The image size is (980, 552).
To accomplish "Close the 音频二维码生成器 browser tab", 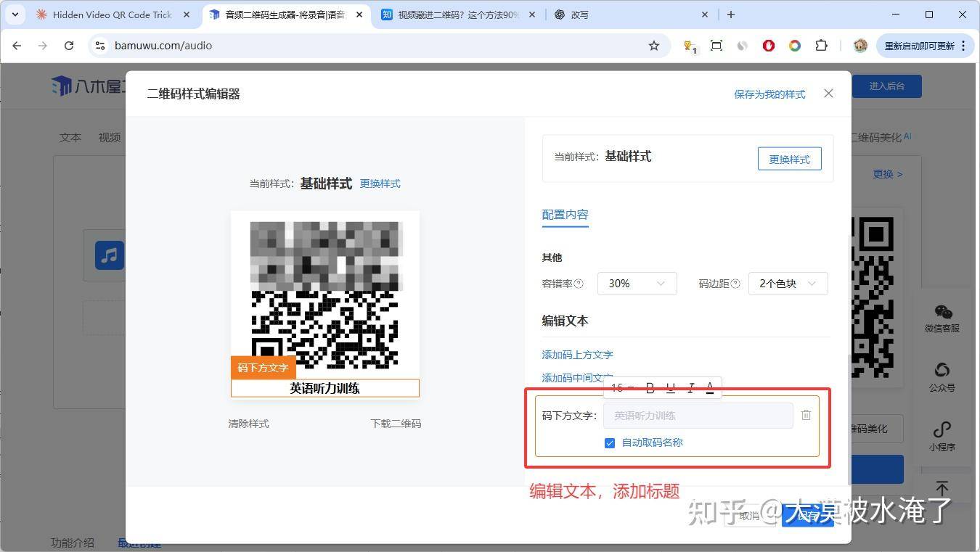I will click(x=359, y=15).
